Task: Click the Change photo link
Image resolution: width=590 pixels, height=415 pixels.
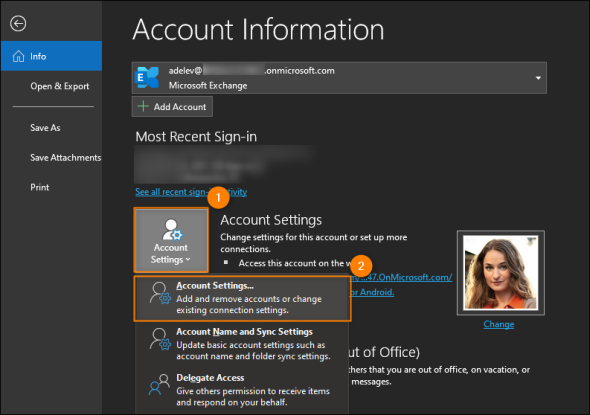Action: [x=499, y=324]
